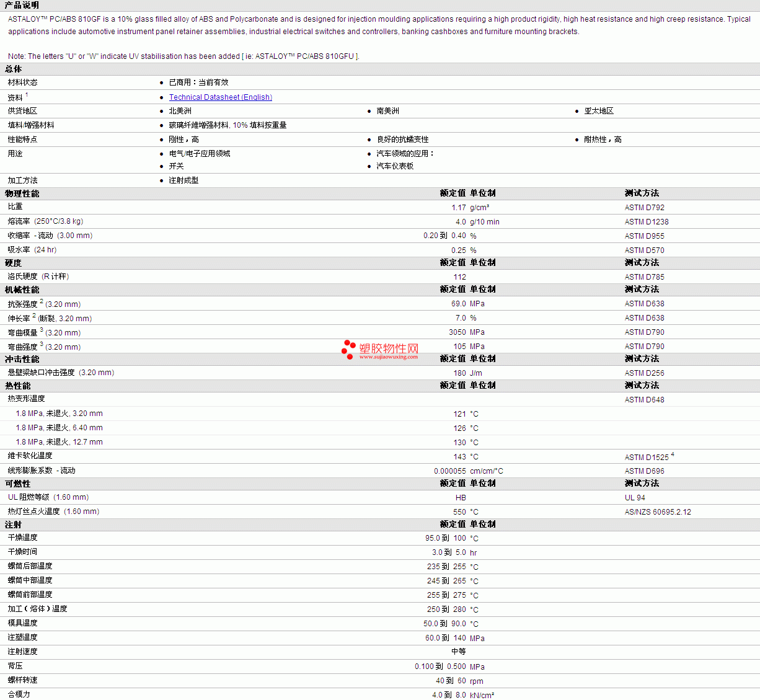Click the "性能特点" row label
Image resolution: width=760 pixels, height=700 pixels.
pos(22,140)
